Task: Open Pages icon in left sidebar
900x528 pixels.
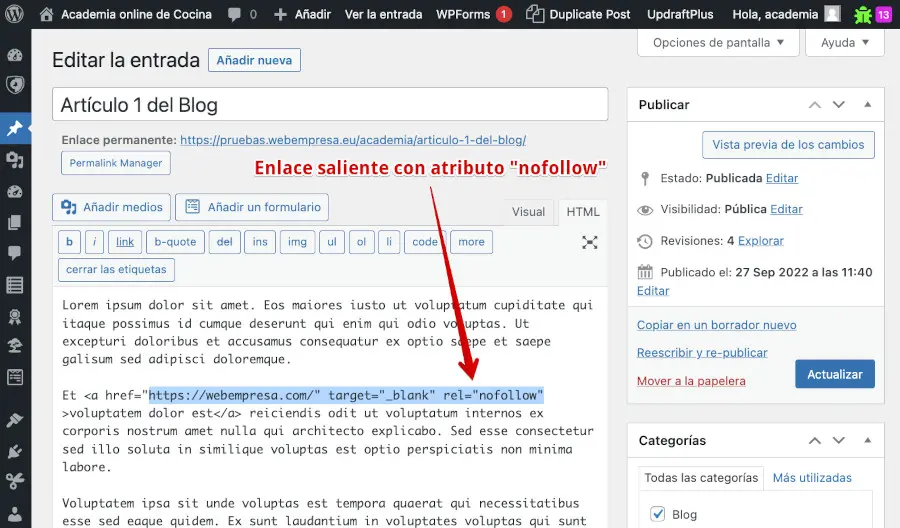Action: pyautogui.click(x=15, y=222)
